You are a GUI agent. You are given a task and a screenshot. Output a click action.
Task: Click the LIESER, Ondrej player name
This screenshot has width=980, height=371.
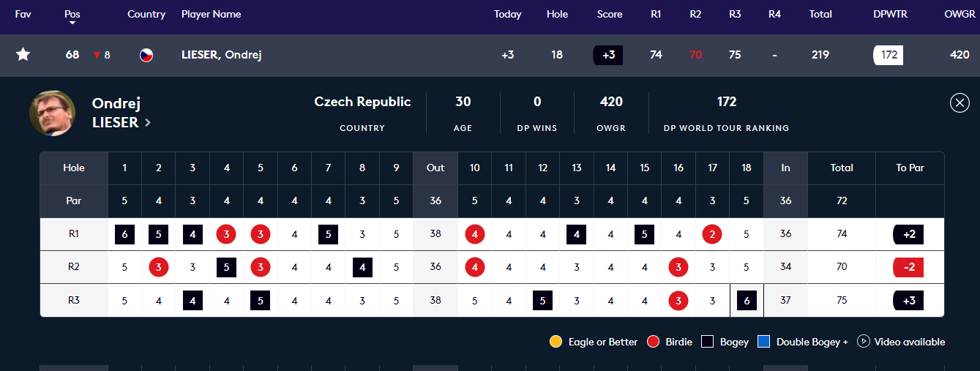(x=221, y=55)
